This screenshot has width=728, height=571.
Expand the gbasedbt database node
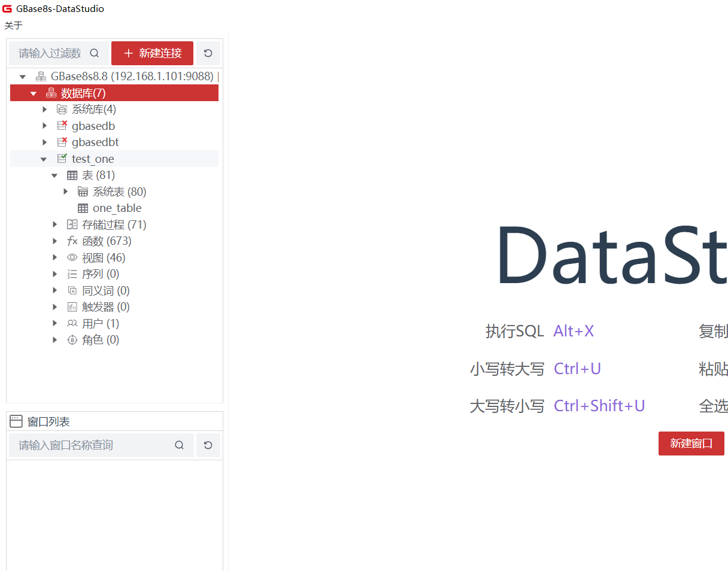point(44,142)
